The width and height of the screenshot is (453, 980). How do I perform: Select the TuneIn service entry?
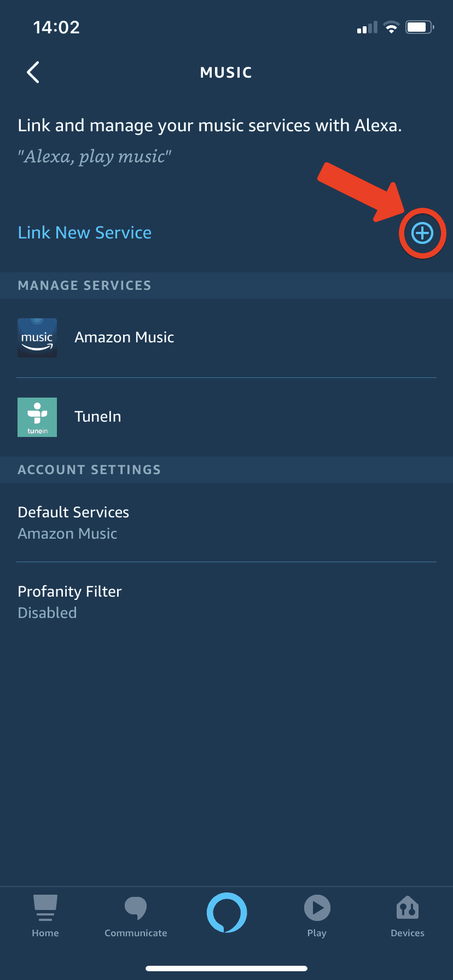click(x=98, y=417)
